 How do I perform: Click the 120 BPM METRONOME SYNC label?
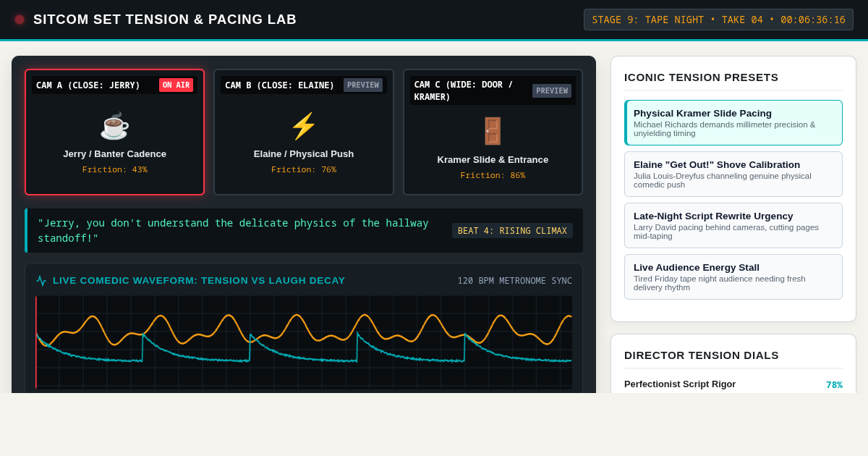(x=515, y=281)
